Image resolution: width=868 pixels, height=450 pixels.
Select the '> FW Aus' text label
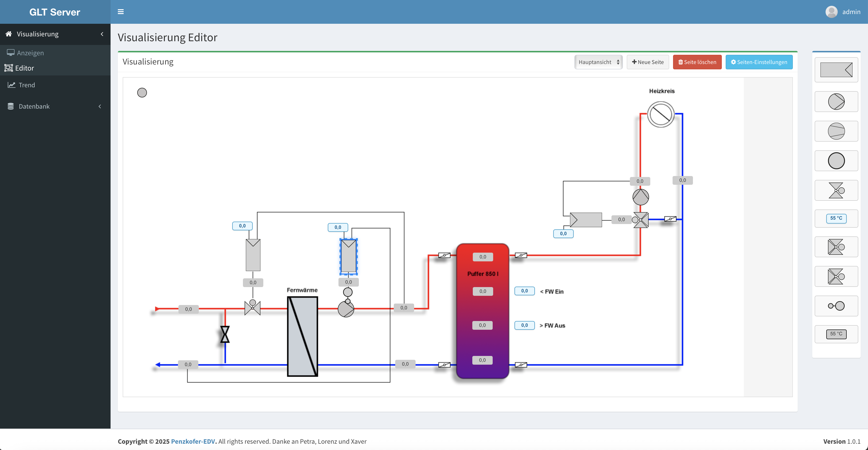[x=552, y=326]
